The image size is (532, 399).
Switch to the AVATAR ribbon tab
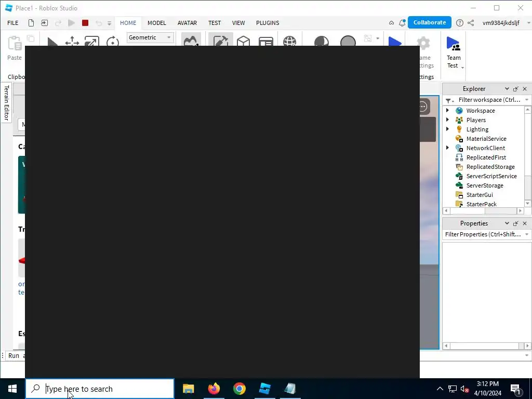[x=187, y=23]
